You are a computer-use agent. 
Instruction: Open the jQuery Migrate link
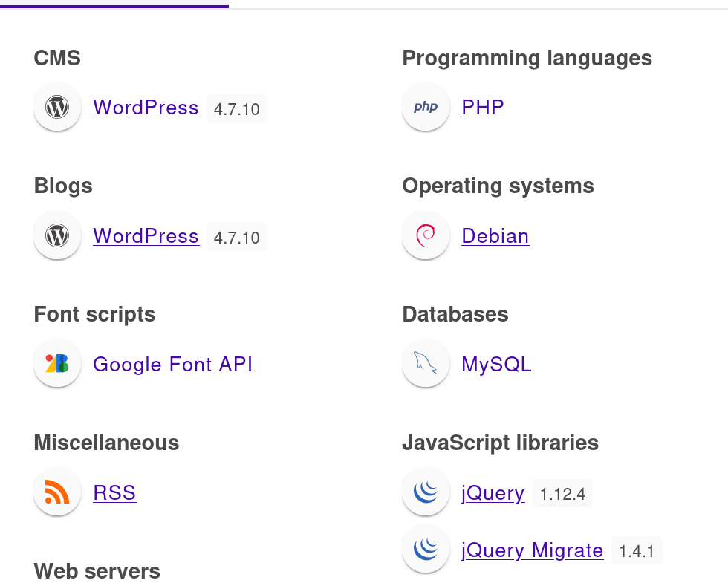point(533,550)
